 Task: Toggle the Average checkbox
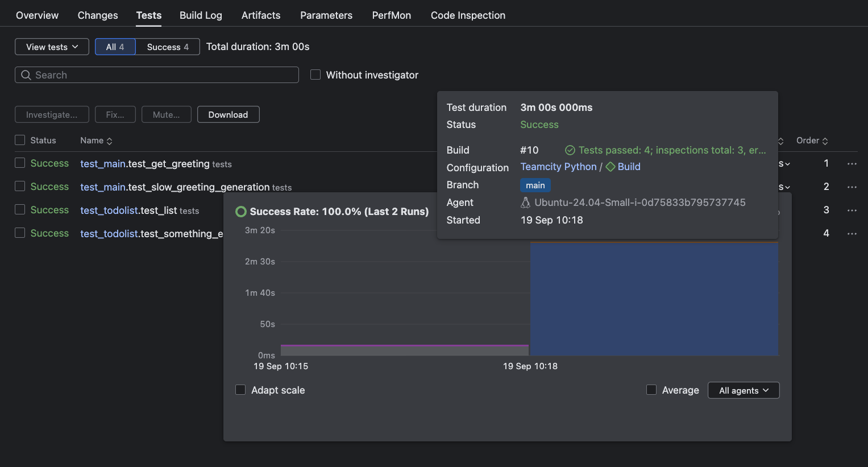click(x=651, y=390)
